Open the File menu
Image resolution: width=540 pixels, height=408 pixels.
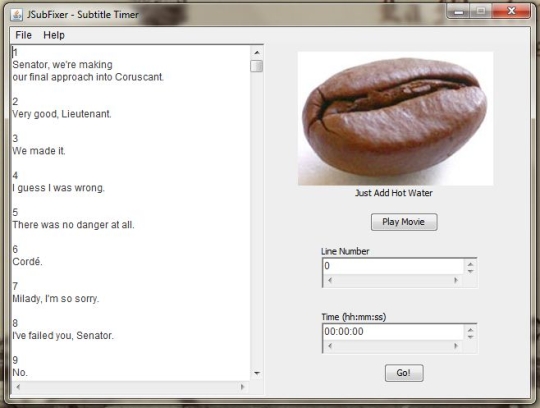coord(23,35)
